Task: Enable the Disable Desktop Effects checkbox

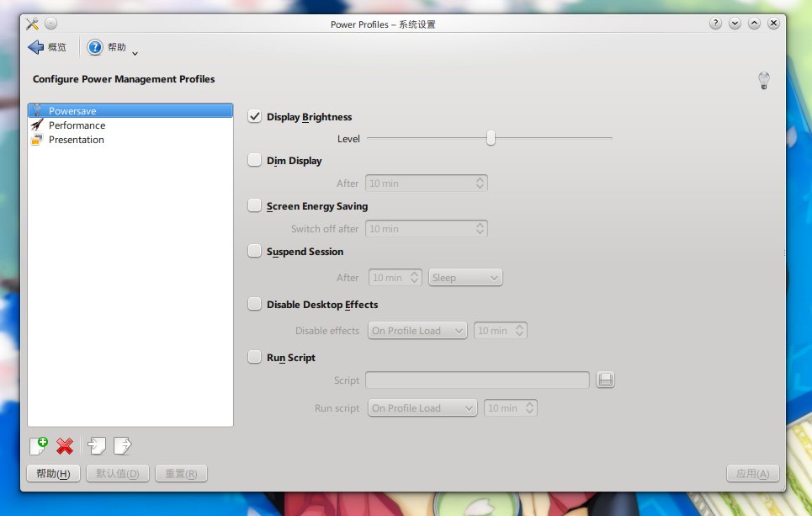Action: (x=254, y=304)
